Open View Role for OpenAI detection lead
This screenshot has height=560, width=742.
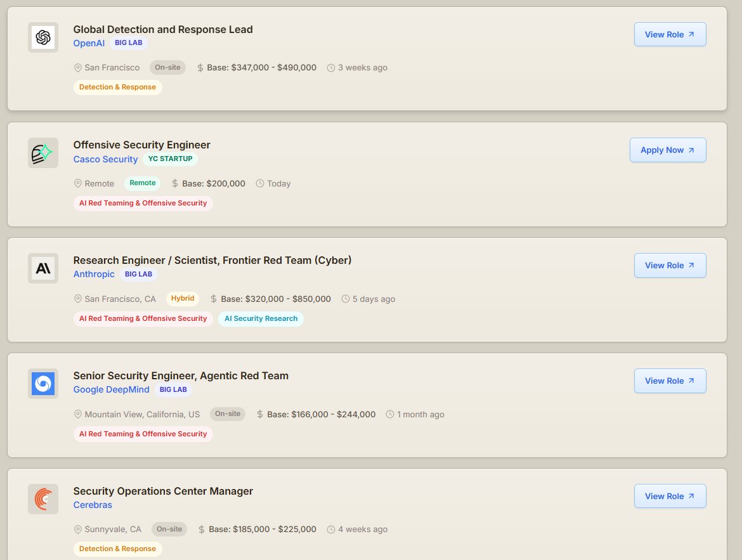tap(670, 34)
